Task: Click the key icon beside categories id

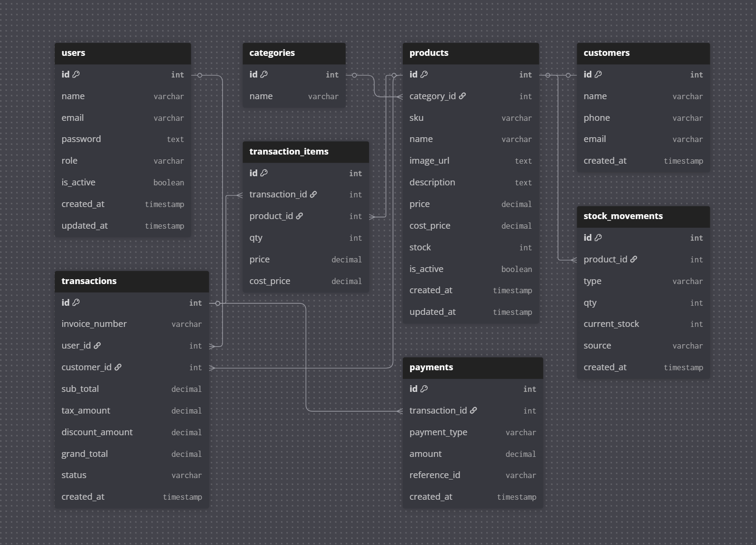Action: click(x=264, y=75)
